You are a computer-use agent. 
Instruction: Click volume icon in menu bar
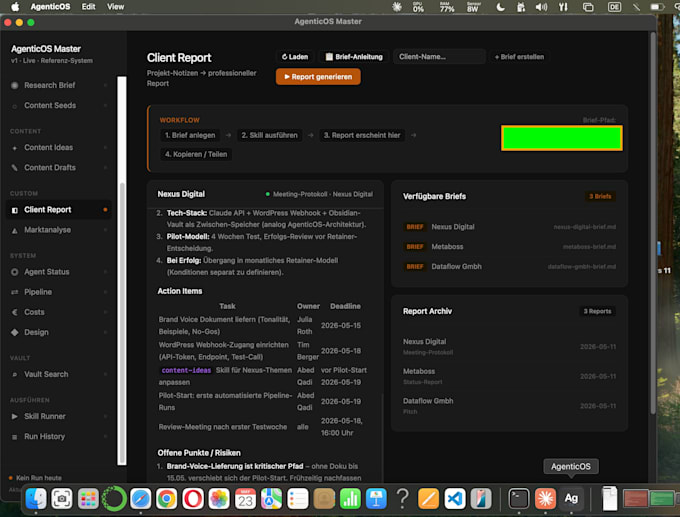[x=541, y=7]
